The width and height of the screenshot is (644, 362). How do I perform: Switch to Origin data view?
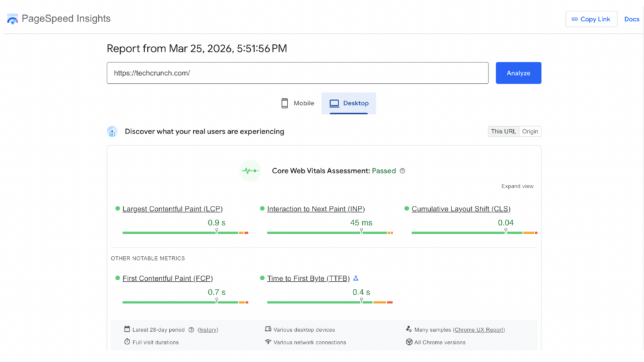pos(530,131)
